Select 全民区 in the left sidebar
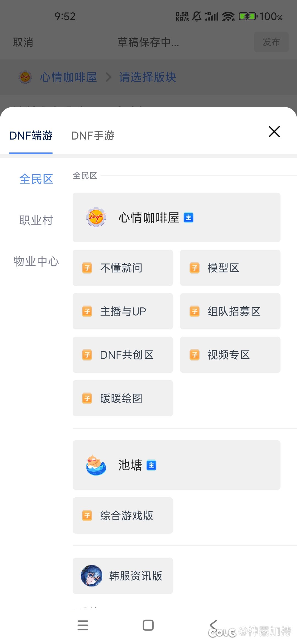 click(x=36, y=179)
